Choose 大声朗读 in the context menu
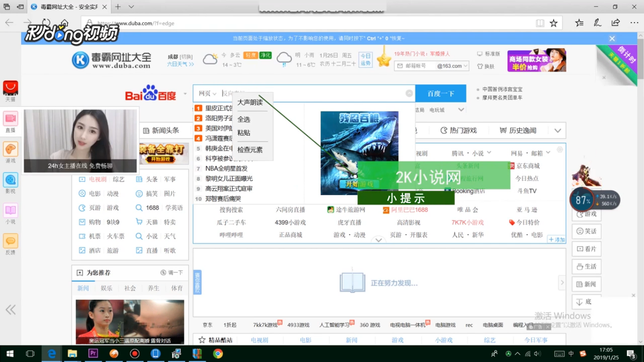Screen dimensions: 644x362 [x=250, y=102]
